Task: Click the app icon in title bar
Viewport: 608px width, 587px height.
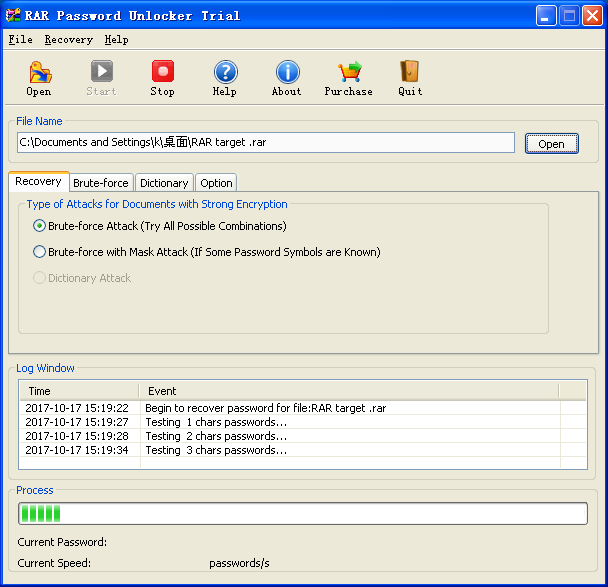Action: pyautogui.click(x=13, y=16)
